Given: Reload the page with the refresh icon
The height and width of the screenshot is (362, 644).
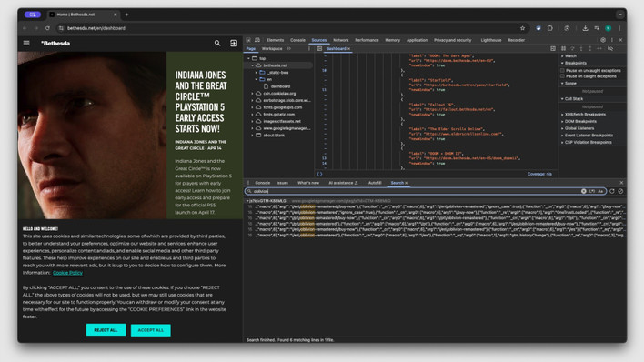Looking at the screenshot, I should 47,28.
